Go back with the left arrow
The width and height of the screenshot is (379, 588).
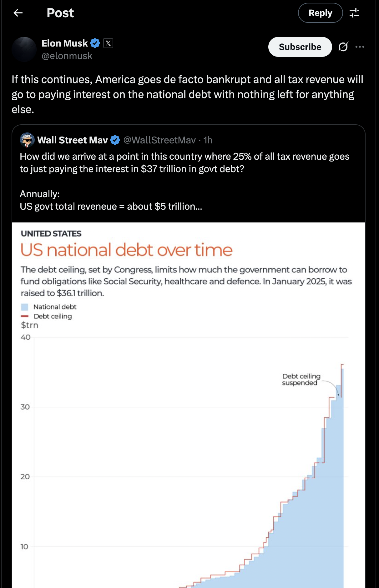click(x=18, y=13)
